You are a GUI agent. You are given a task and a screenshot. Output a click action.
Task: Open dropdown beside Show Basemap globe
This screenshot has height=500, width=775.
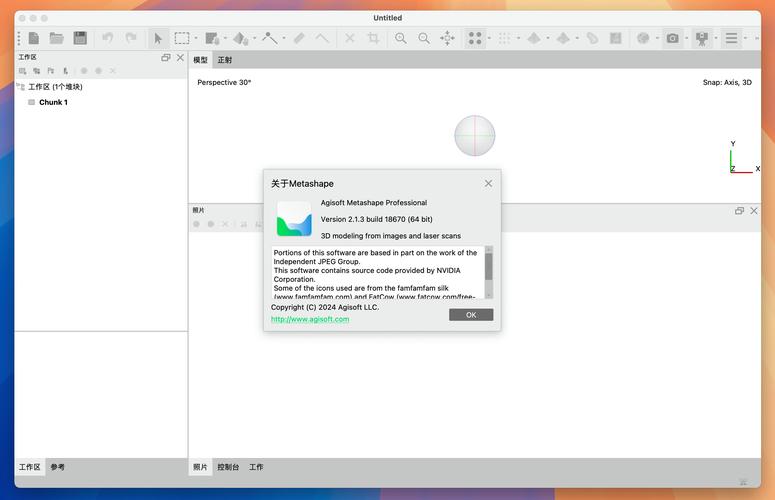coord(657,38)
